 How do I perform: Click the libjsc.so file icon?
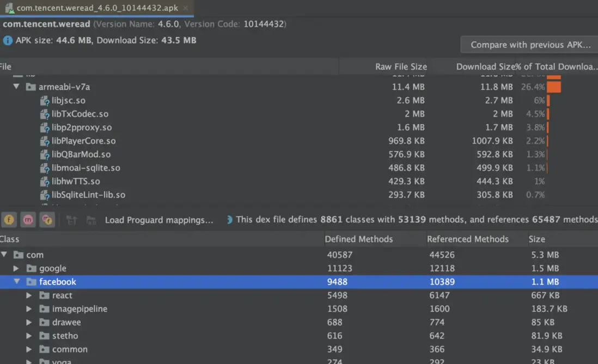45,101
